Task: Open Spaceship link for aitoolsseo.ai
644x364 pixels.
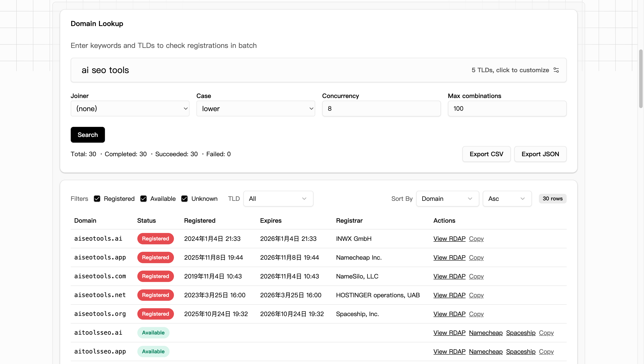Action: point(521,333)
